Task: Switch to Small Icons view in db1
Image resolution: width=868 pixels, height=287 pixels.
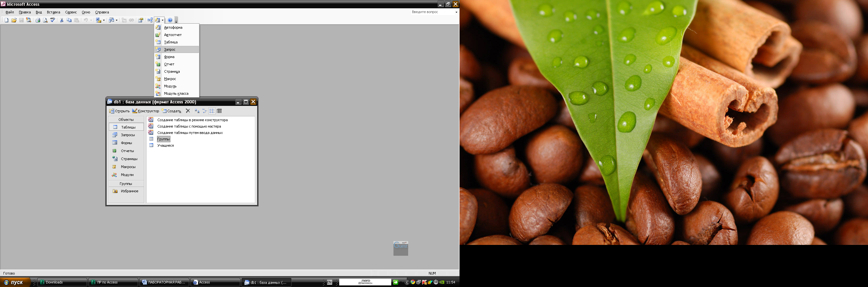Action: click(x=205, y=111)
